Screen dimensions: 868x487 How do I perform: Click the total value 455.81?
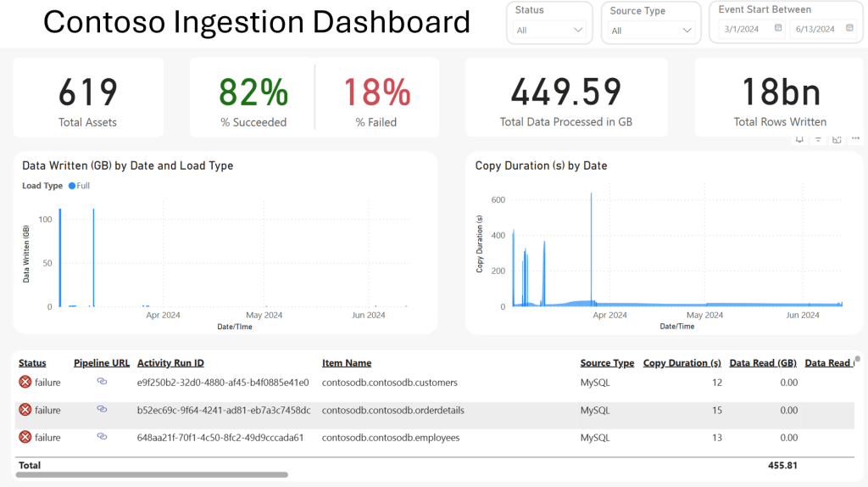pyautogui.click(x=782, y=466)
